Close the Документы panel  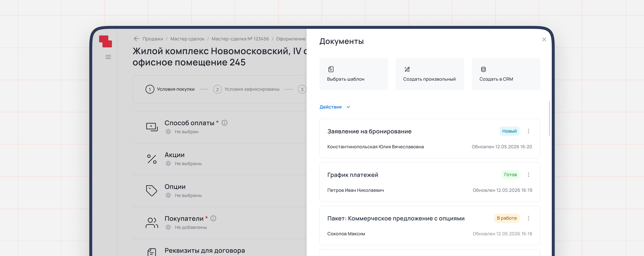tap(544, 40)
